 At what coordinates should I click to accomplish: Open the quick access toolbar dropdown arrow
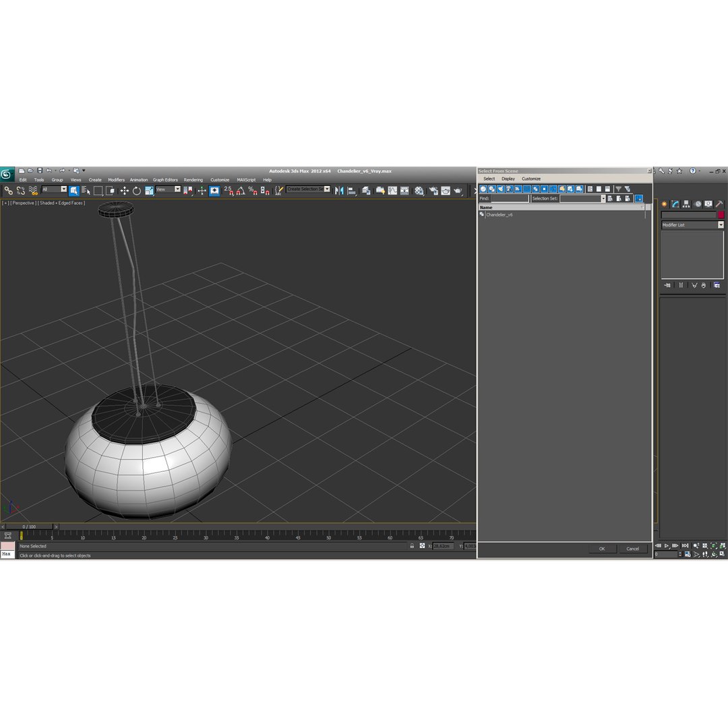click(84, 171)
